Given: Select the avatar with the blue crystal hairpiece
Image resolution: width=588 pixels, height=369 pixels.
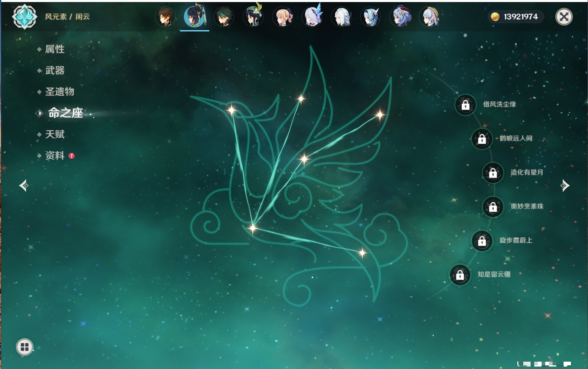Looking at the screenshot, I should tap(312, 17).
